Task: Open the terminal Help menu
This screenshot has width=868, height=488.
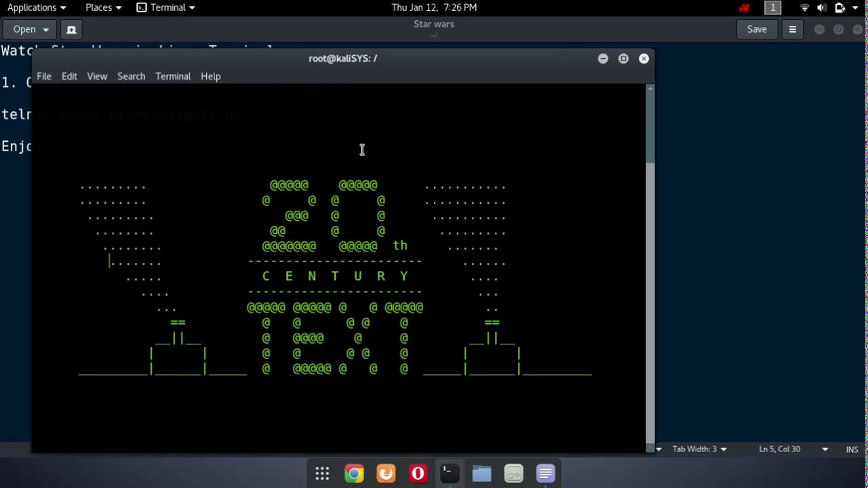Action: (x=210, y=76)
